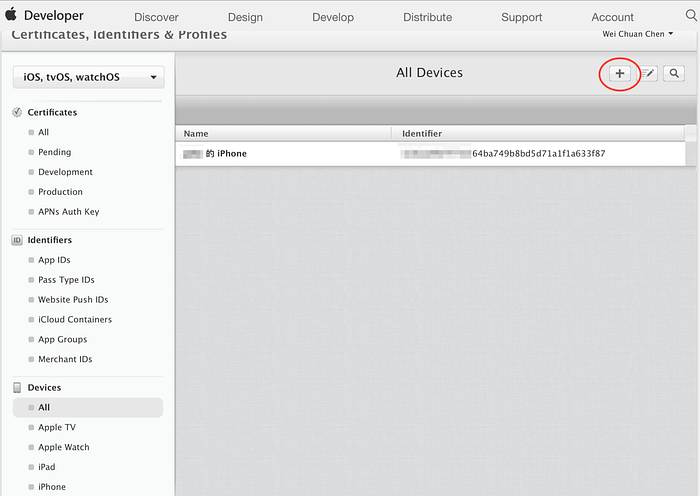The width and height of the screenshot is (700, 496).
Task: Open the Support navigation item
Action: pos(521,17)
